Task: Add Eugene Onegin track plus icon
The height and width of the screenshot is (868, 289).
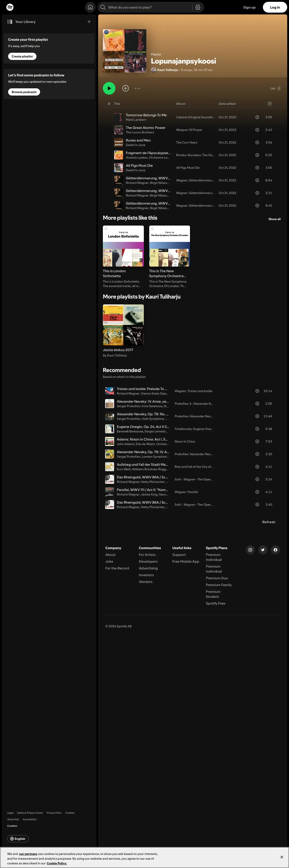Action: point(257,429)
